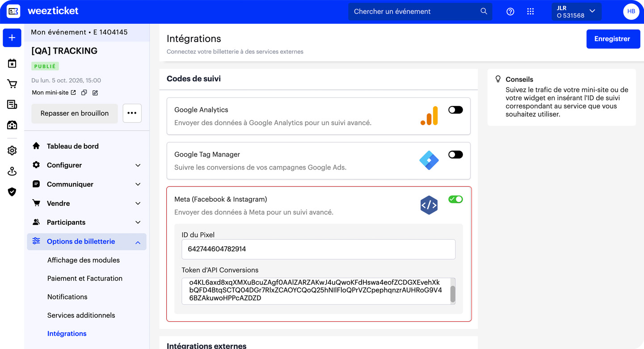Select the events calendar icon in the sidebar
Image resolution: width=644 pixels, height=349 pixels.
[12, 63]
